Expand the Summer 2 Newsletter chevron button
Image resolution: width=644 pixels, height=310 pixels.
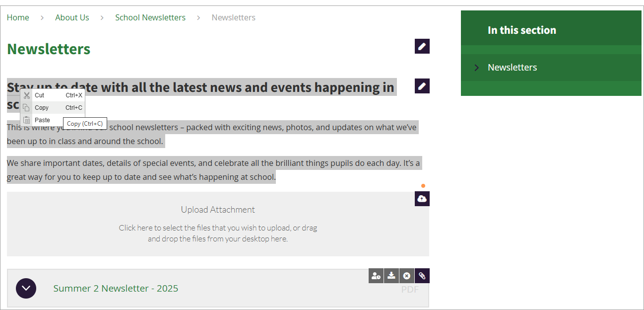(x=26, y=288)
